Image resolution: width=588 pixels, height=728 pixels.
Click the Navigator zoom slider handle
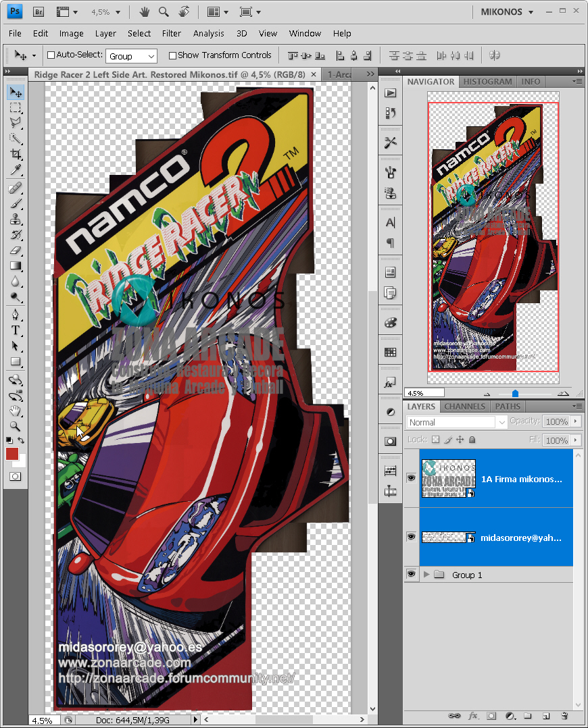pos(515,394)
